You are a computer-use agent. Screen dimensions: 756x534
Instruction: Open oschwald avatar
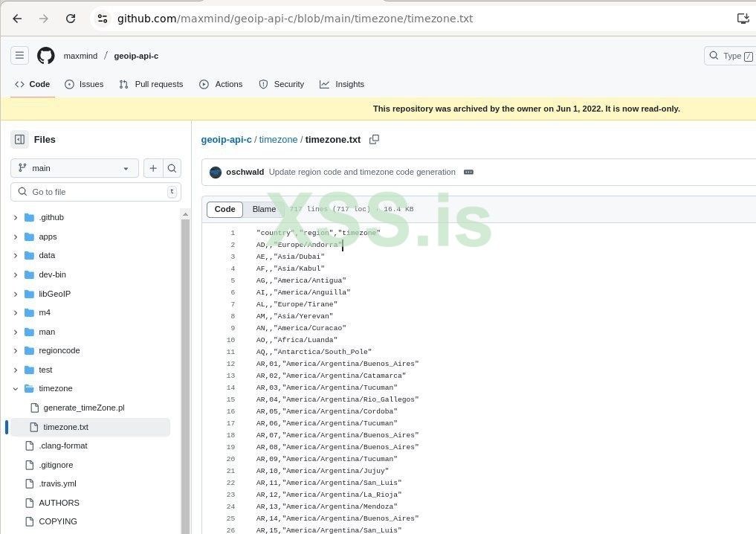[216, 173]
